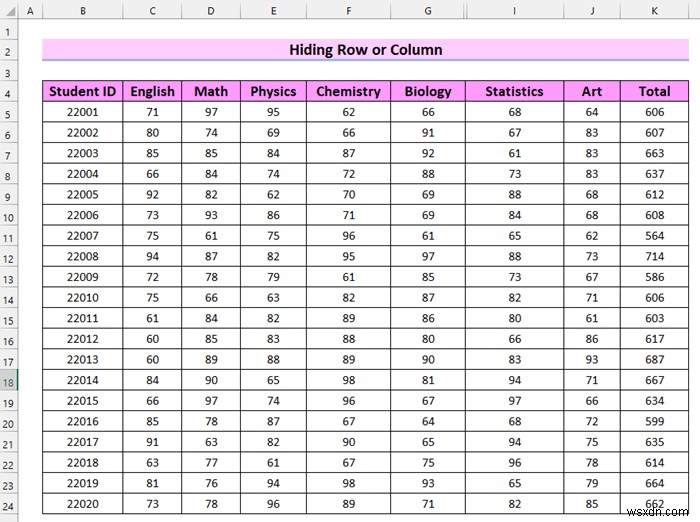Click the Biology header cell
This screenshot has width=700, height=522.
(428, 92)
